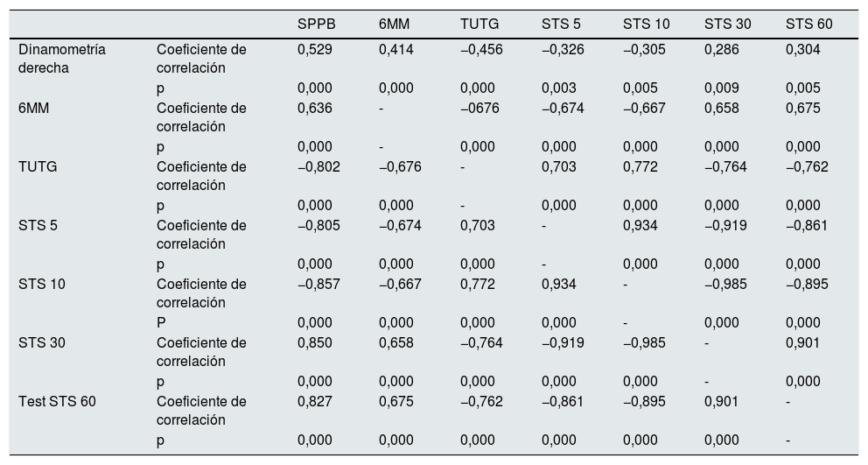Click the p-value 0,009

coord(722,88)
